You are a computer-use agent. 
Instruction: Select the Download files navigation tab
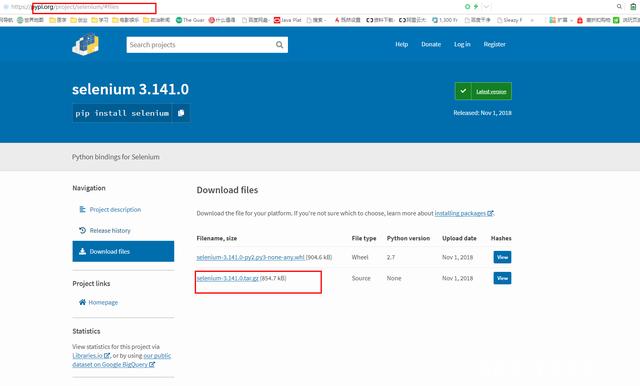pos(123,251)
